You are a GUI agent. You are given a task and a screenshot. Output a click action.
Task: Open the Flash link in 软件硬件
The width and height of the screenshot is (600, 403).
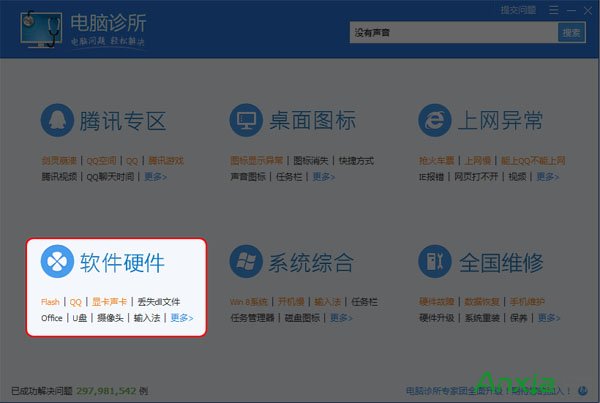50,301
